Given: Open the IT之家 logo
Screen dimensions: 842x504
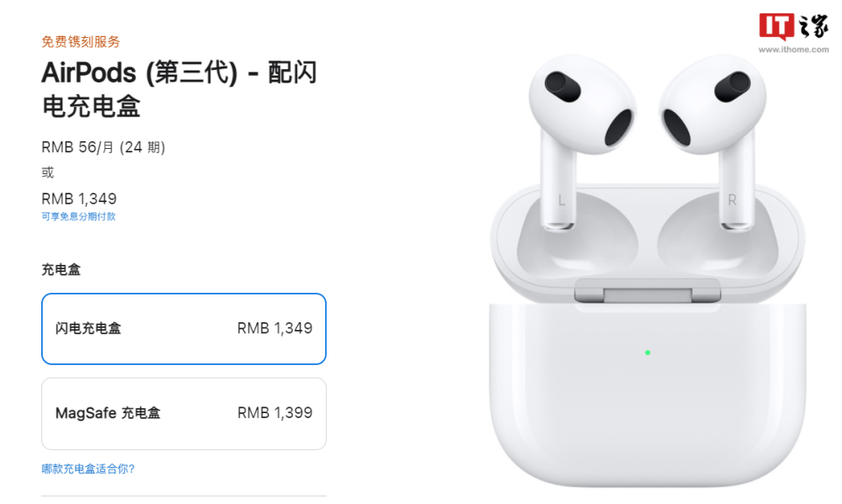Looking at the screenshot, I should tap(794, 26).
